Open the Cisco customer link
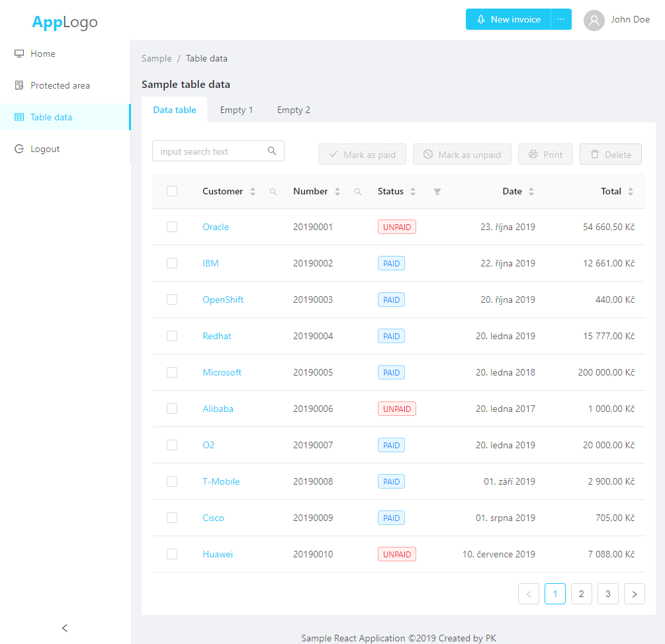The image size is (665, 644). point(213,518)
